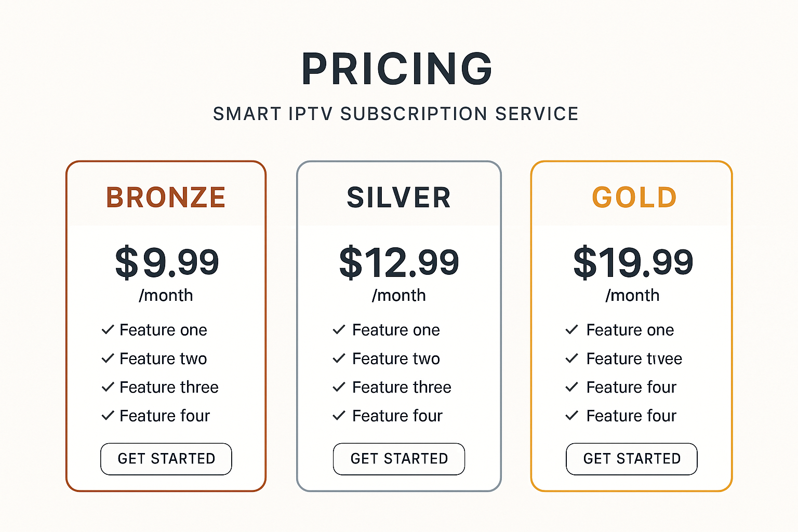Screen dimensions: 798x532
Task: Click the checkmark beside Gold Feature one
Action: tap(571, 329)
